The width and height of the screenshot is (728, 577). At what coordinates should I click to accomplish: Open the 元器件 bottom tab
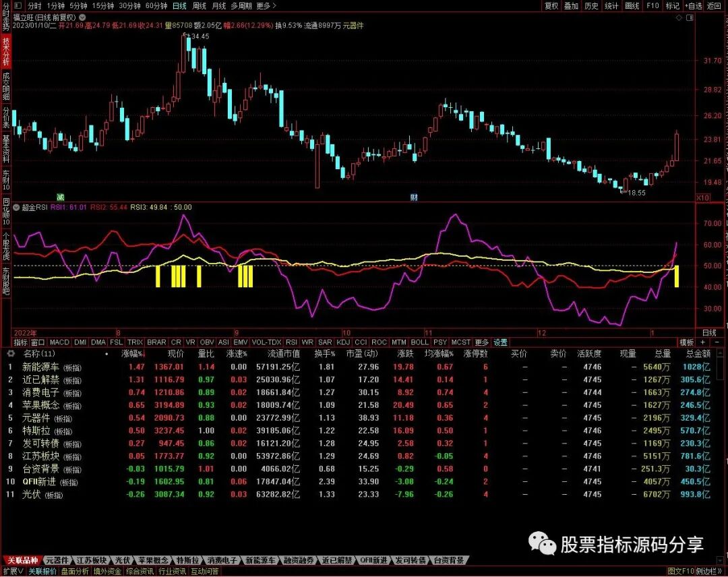coord(57,560)
